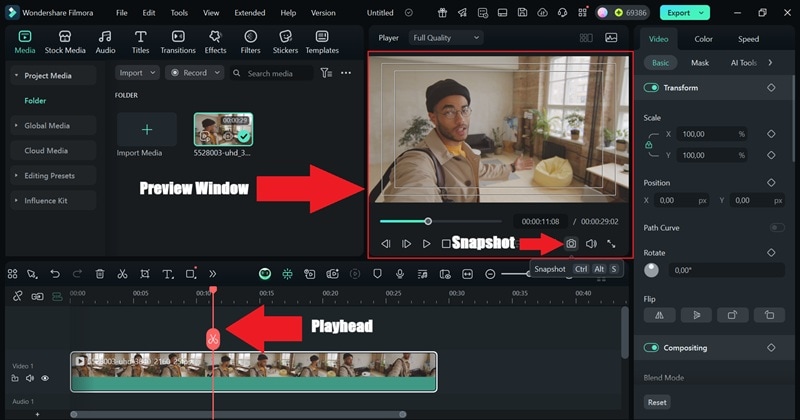This screenshot has width=800, height=420.
Task: Delete selected clip with the trash icon
Action: click(x=100, y=274)
